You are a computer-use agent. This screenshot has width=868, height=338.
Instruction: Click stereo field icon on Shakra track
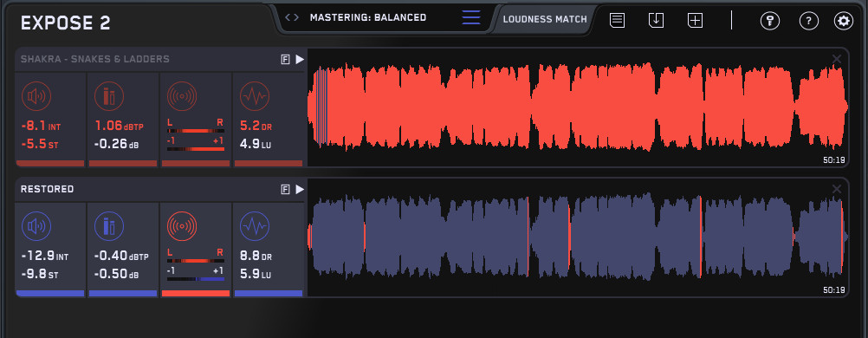tap(182, 96)
